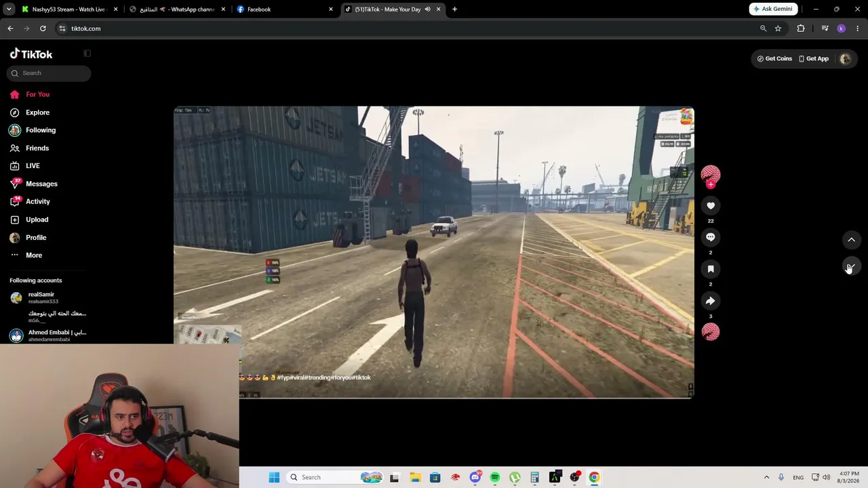Focus the TikTok search field
This screenshot has height=488, width=868.
coord(49,73)
